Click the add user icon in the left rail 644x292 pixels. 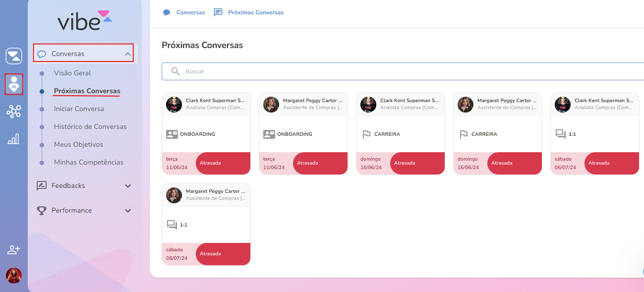pyautogui.click(x=14, y=250)
